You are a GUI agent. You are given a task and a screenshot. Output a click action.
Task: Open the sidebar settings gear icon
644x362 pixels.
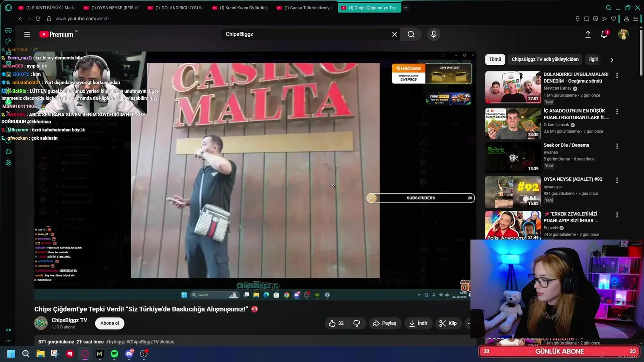point(8,163)
